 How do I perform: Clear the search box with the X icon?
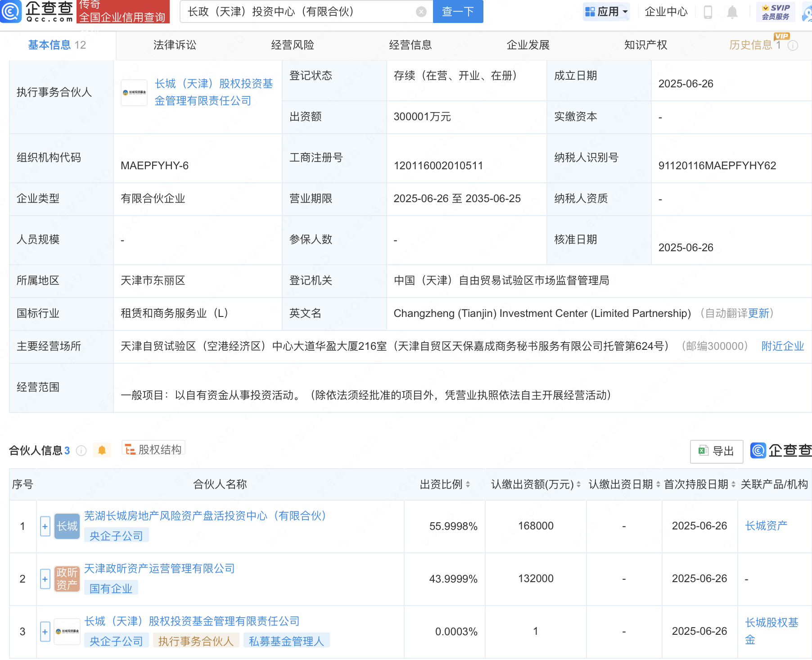[421, 12]
